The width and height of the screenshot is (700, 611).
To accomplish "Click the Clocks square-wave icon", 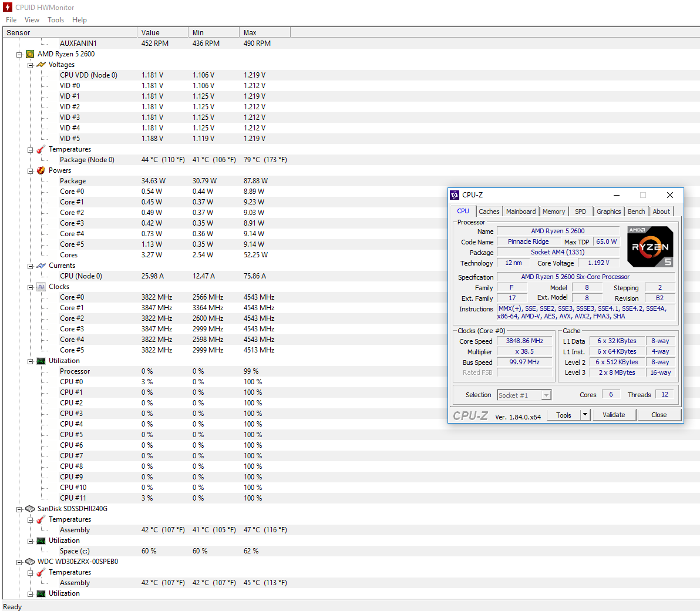I will (x=41, y=287).
